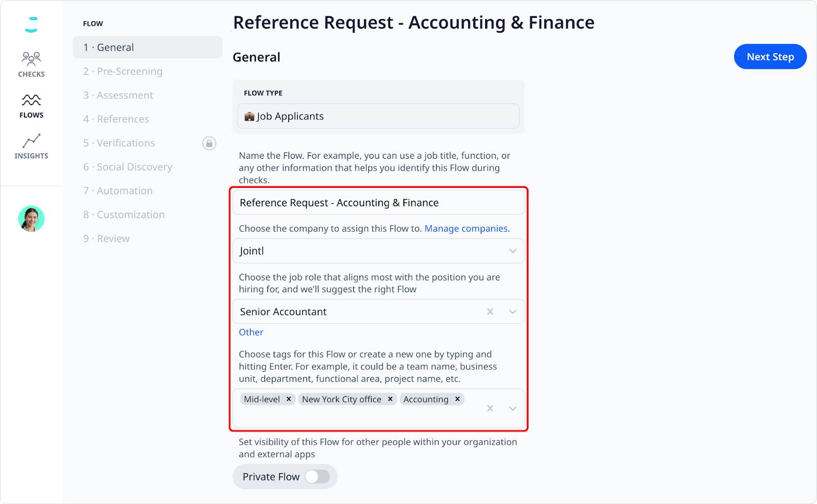This screenshot has height=504, width=817.
Task: Clear the Senior Accountant job role selection
Action: click(490, 311)
